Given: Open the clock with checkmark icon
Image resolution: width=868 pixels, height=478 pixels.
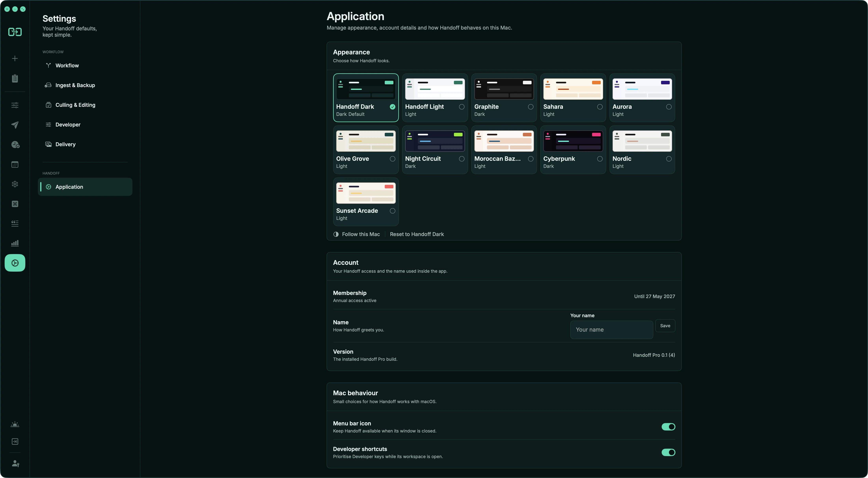Looking at the screenshot, I should pos(15,145).
